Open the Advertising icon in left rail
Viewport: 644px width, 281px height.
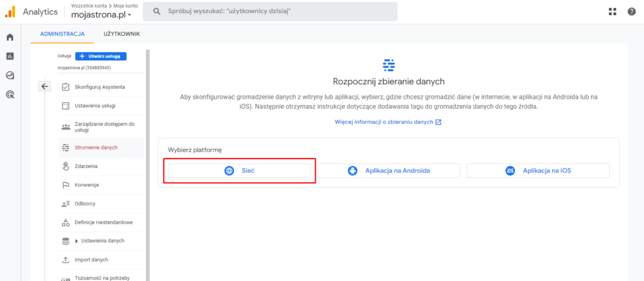point(10,95)
